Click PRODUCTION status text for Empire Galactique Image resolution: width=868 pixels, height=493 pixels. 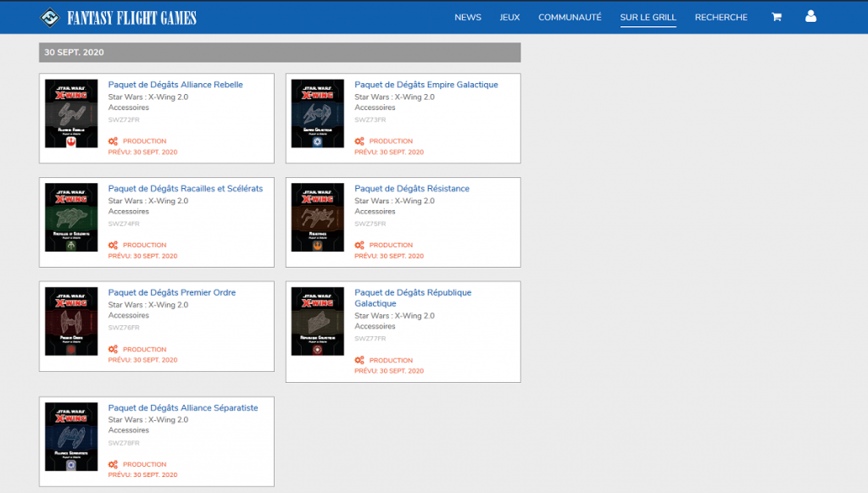391,141
